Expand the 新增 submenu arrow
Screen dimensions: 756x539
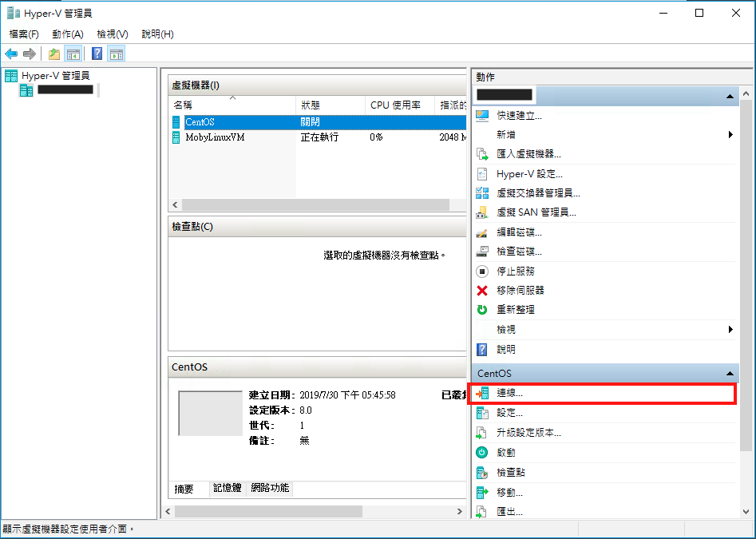[x=730, y=135]
